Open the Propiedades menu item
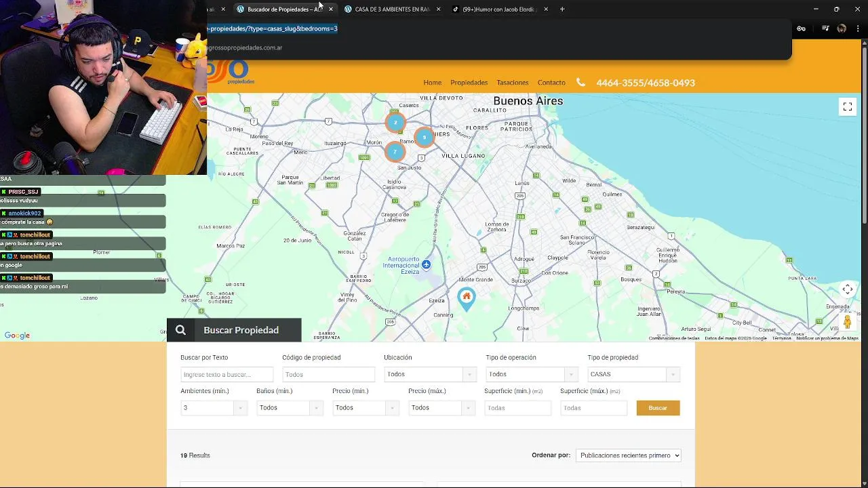Screen dimensions: 868x488 pos(469,83)
